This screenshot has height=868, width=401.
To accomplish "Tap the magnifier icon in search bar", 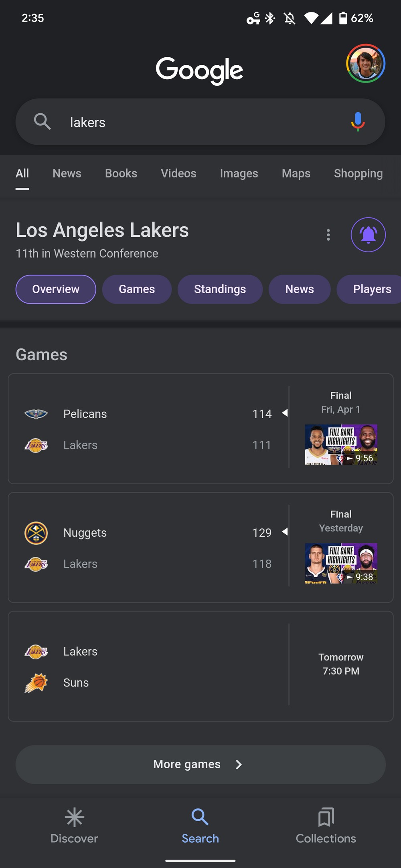I will (x=43, y=122).
